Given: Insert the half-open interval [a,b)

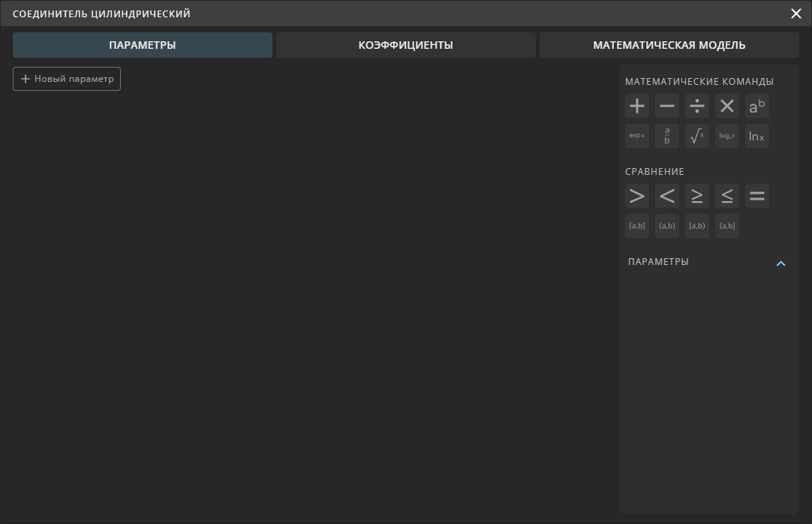Looking at the screenshot, I should tap(697, 226).
